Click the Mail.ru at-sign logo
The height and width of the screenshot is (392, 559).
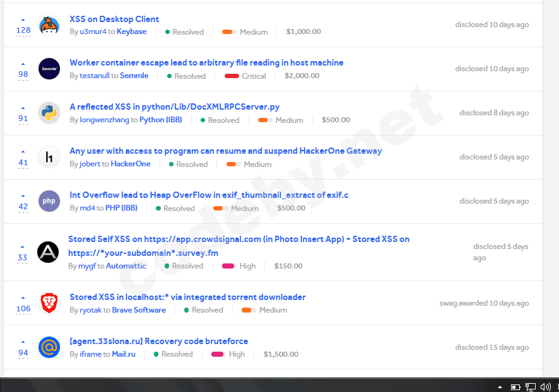pyautogui.click(x=49, y=347)
